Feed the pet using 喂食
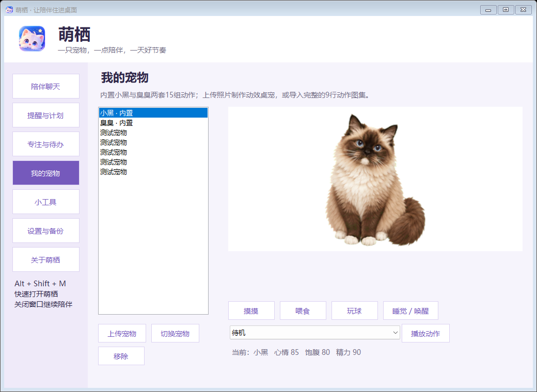 303,311
